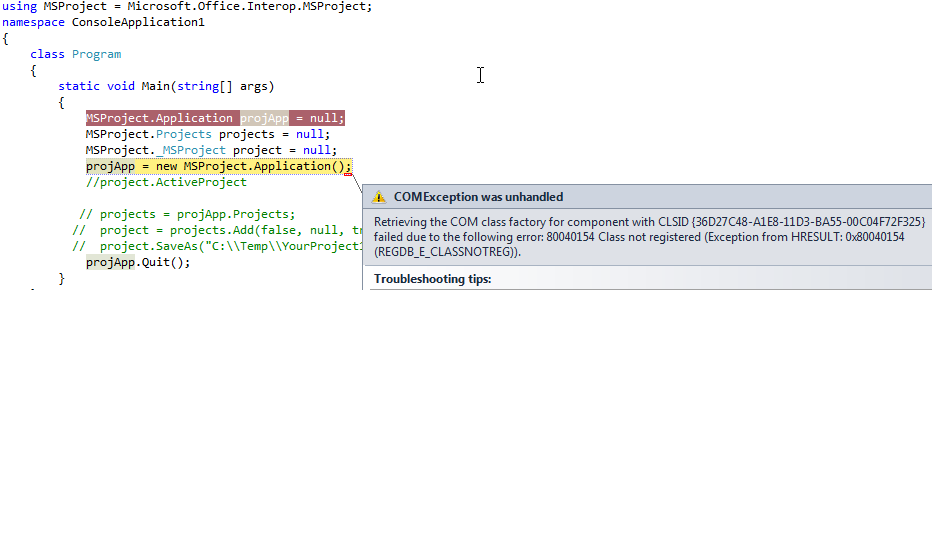Click the 'Troubleshooting tips:' heading
The width and height of the screenshot is (932, 540).
(433, 279)
